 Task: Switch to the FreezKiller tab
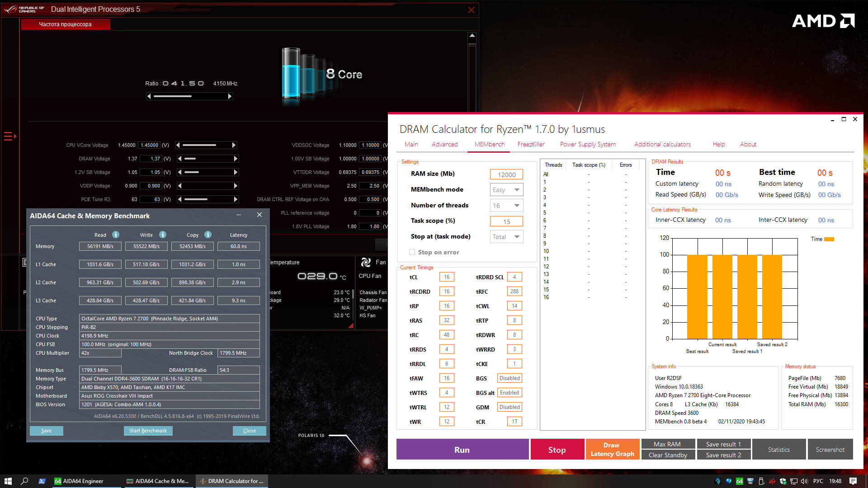point(531,144)
